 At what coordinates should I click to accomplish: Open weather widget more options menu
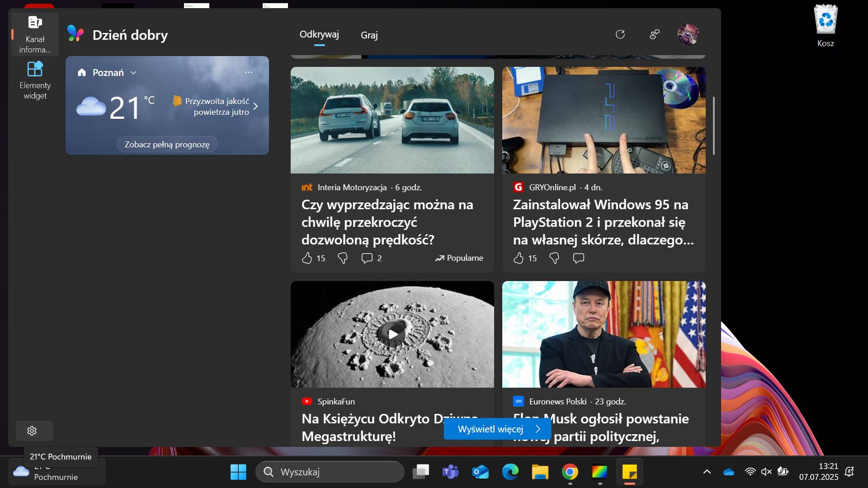pyautogui.click(x=249, y=72)
